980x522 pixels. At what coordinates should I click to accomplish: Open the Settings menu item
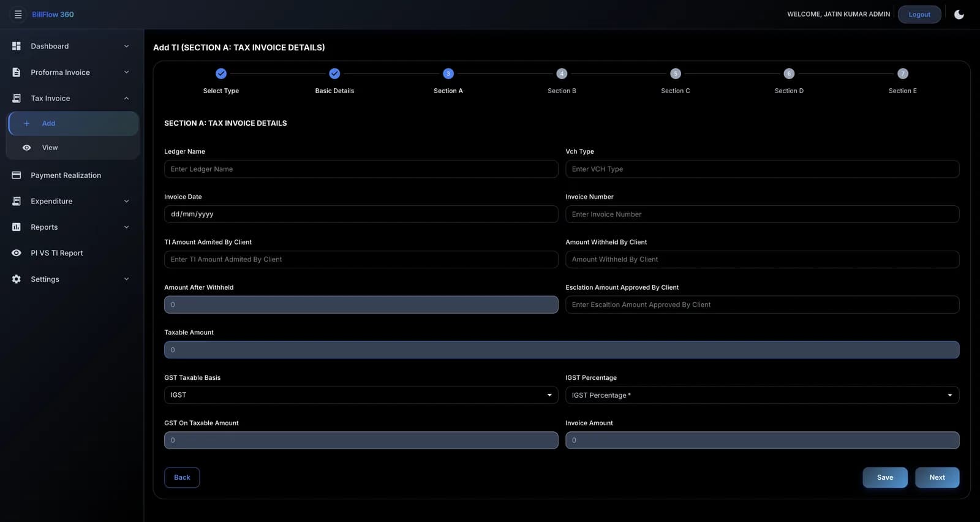[72, 279]
